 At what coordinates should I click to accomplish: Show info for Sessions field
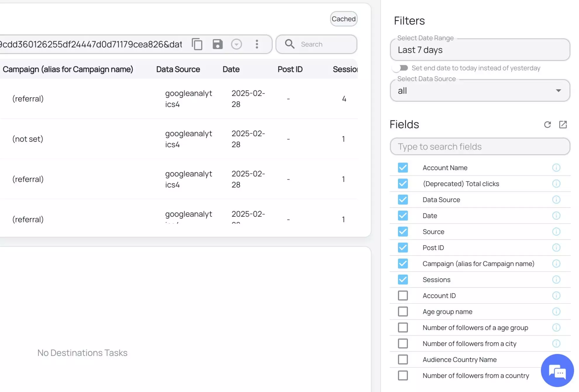556,280
